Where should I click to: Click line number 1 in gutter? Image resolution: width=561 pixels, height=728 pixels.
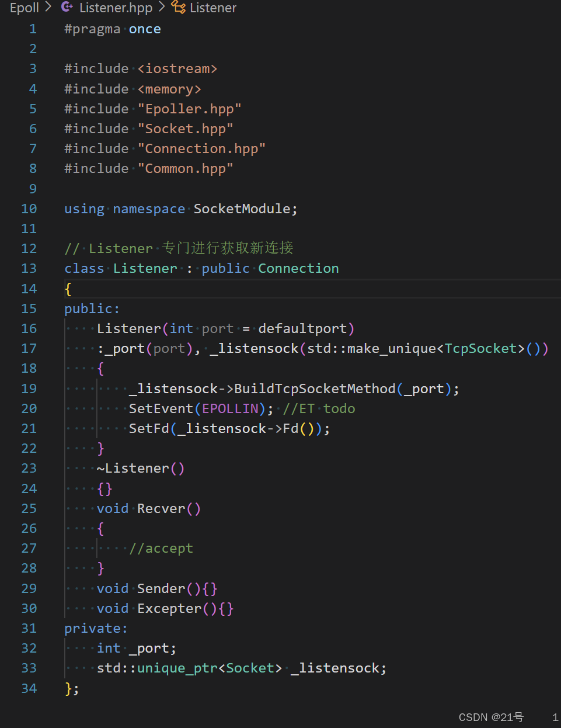coord(33,29)
